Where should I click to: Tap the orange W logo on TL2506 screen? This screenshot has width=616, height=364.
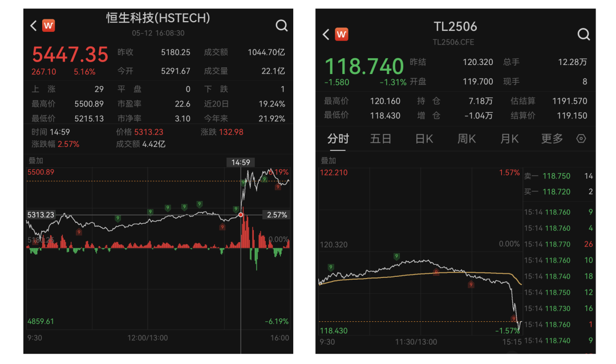342,35
